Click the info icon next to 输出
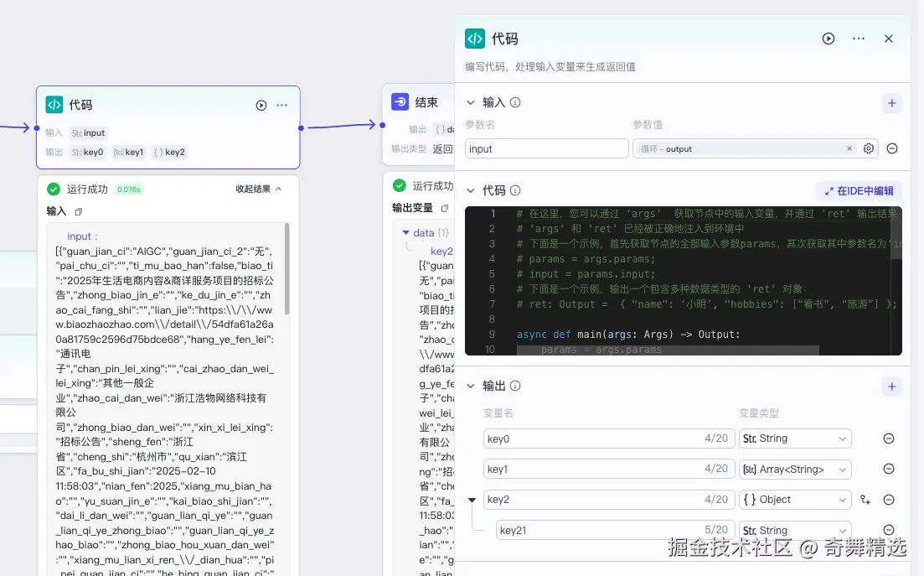The image size is (924, 576). (515, 387)
